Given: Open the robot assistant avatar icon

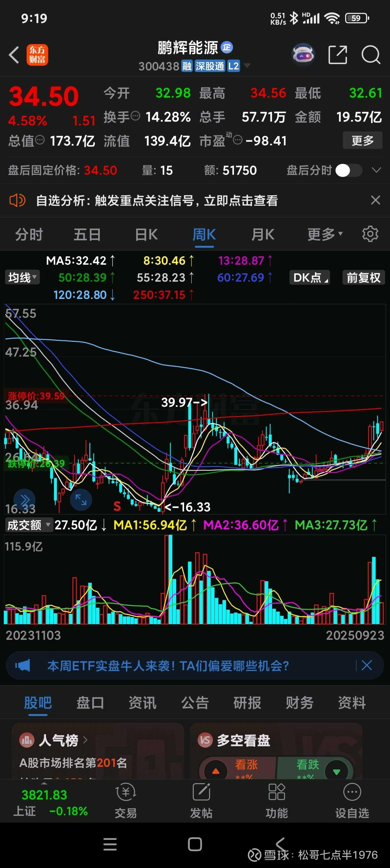Looking at the screenshot, I should click(x=303, y=54).
